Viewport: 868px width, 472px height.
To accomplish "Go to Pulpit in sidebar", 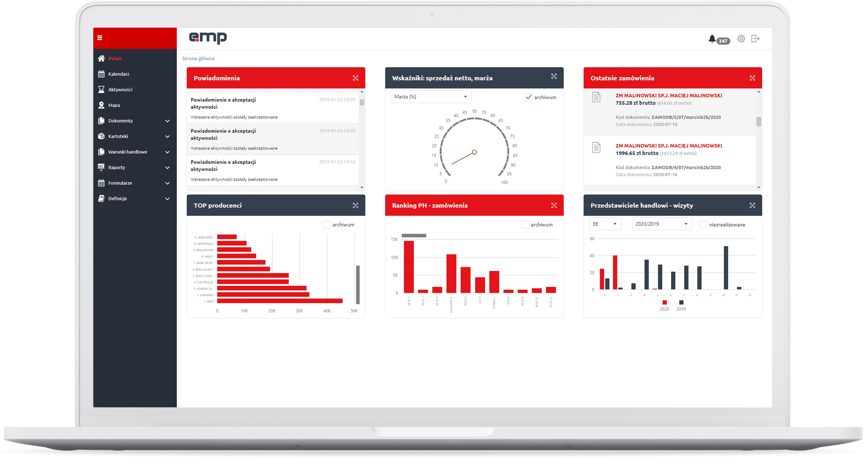I will (x=115, y=58).
